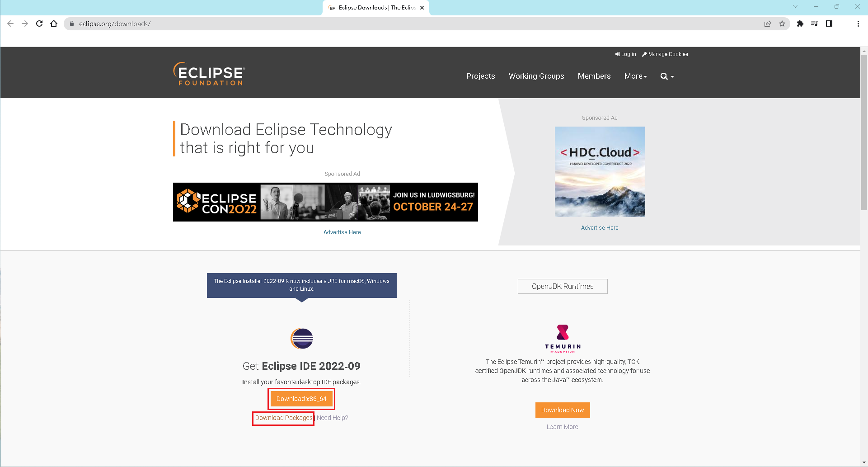The image size is (868, 467).
Task: Go to browser home page icon
Action: [x=54, y=24]
